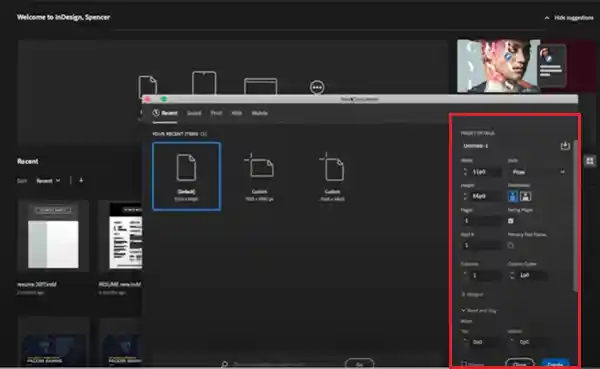
Task: Choose the print document preset icon on Welcome screen
Action: [148, 86]
